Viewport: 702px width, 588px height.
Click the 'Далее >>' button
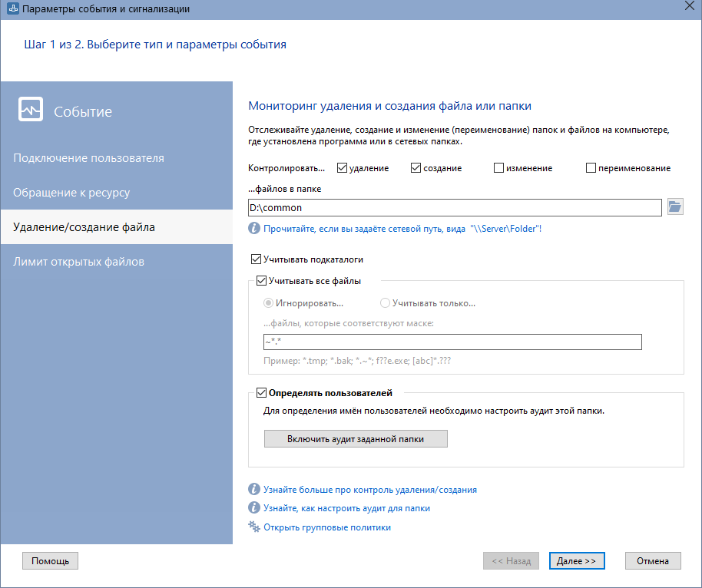click(577, 561)
